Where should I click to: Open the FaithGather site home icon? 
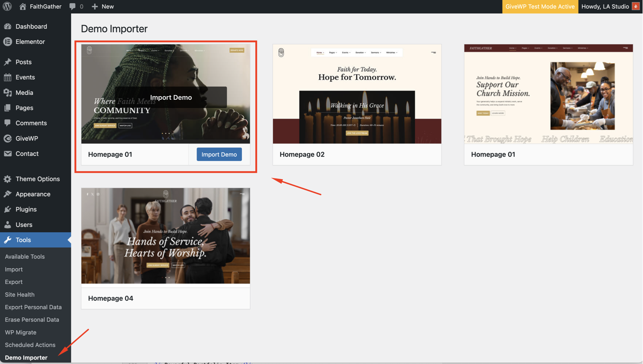pos(23,6)
